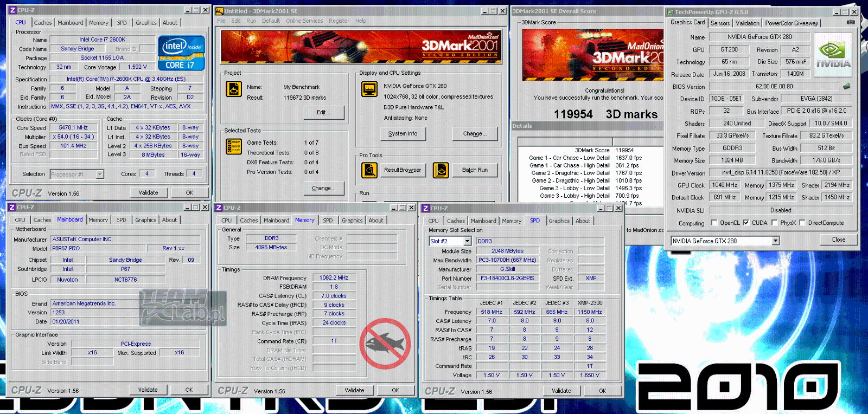
Task: Open the Processor #1 selection dropdown
Action: point(100,174)
